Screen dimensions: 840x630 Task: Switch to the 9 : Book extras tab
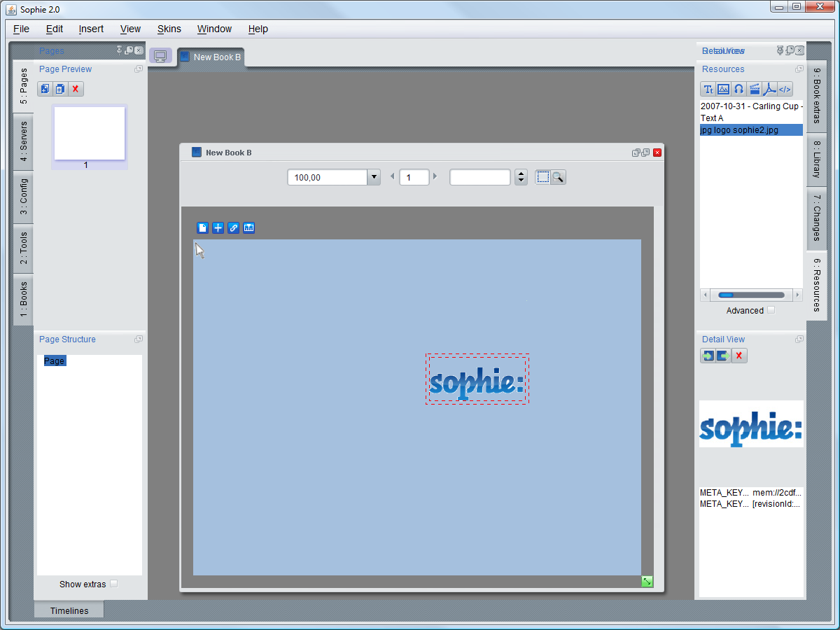817,97
